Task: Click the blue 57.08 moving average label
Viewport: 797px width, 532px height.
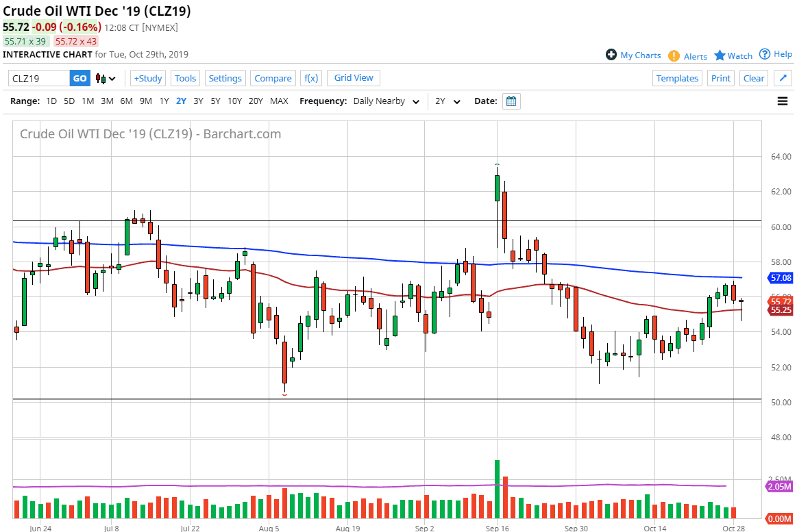Action: (781, 279)
